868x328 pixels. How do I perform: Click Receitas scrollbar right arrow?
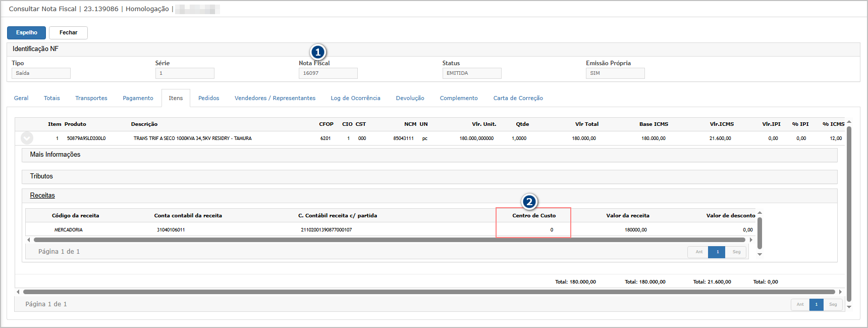[751, 240]
